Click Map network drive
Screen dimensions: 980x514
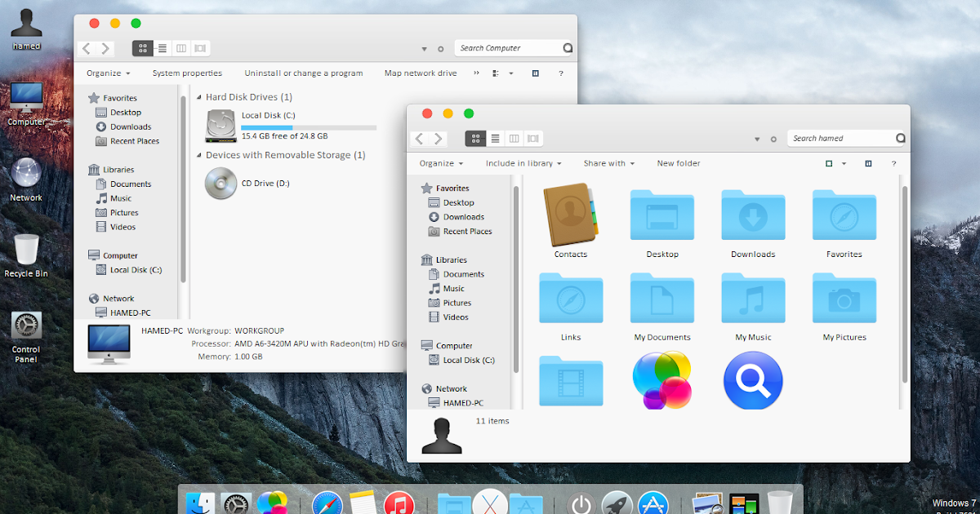pyautogui.click(x=421, y=73)
